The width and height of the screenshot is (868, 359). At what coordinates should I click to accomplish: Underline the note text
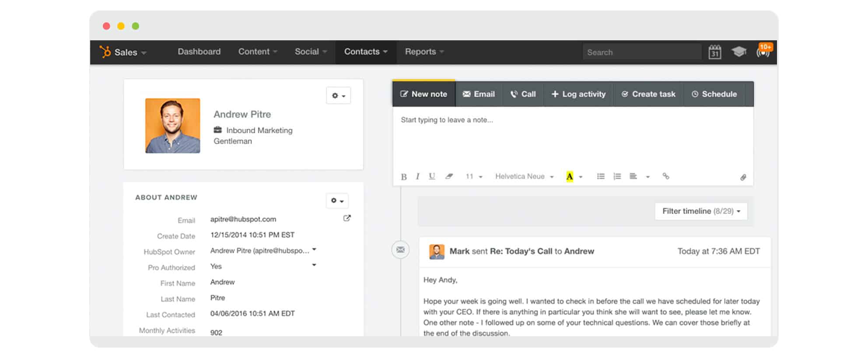click(432, 176)
